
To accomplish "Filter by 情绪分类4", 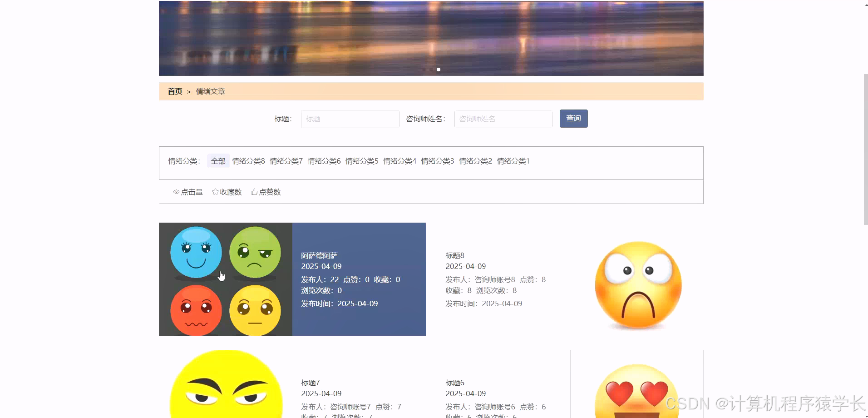I will (x=399, y=161).
